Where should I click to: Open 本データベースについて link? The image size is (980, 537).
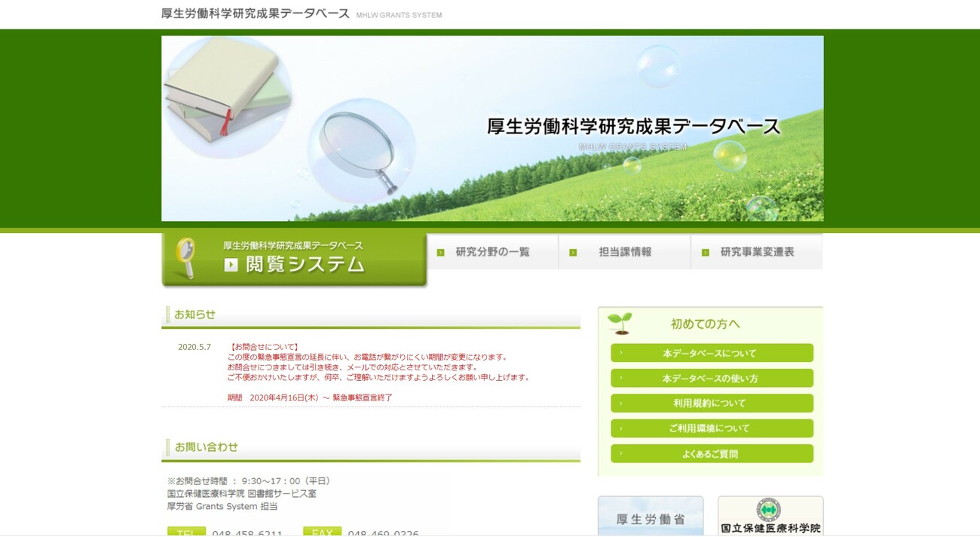(712, 353)
